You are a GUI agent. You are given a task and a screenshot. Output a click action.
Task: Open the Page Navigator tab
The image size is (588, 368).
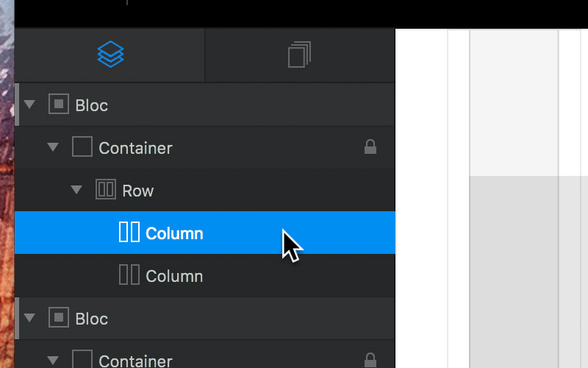click(299, 54)
